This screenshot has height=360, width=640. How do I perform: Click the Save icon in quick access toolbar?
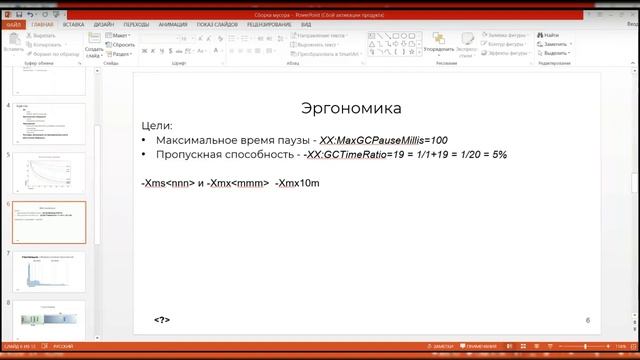pos(19,15)
